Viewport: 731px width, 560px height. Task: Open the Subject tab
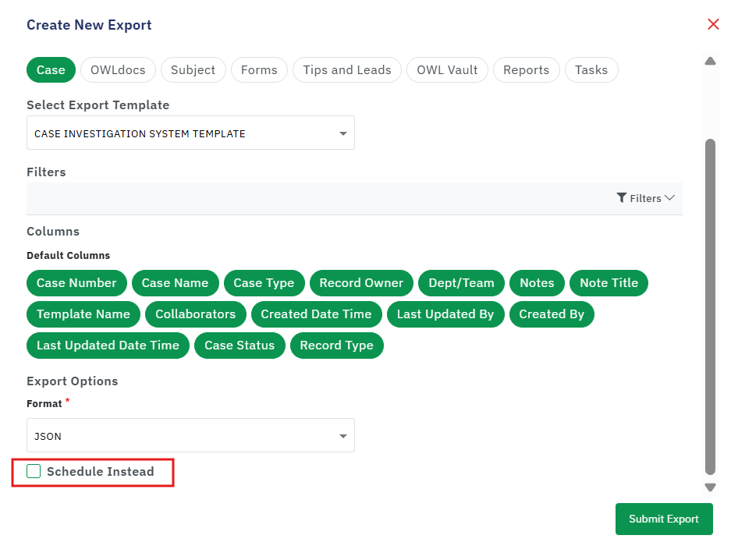(193, 70)
